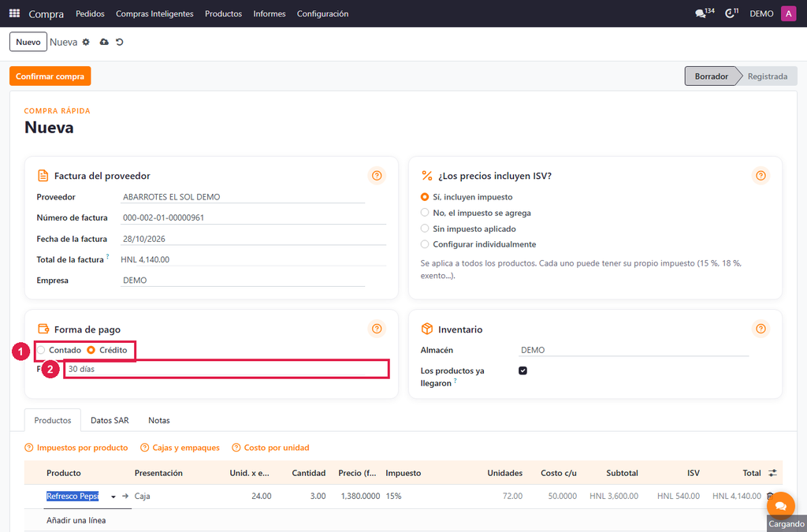The width and height of the screenshot is (807, 532).
Task: Open the orange live chat bubble
Action: 781,506
